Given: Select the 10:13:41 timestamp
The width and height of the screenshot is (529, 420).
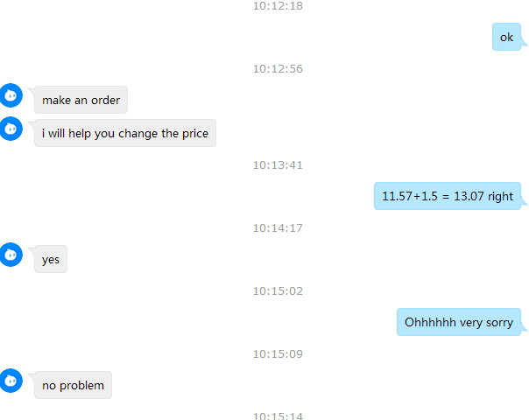Looking at the screenshot, I should pos(278,165).
